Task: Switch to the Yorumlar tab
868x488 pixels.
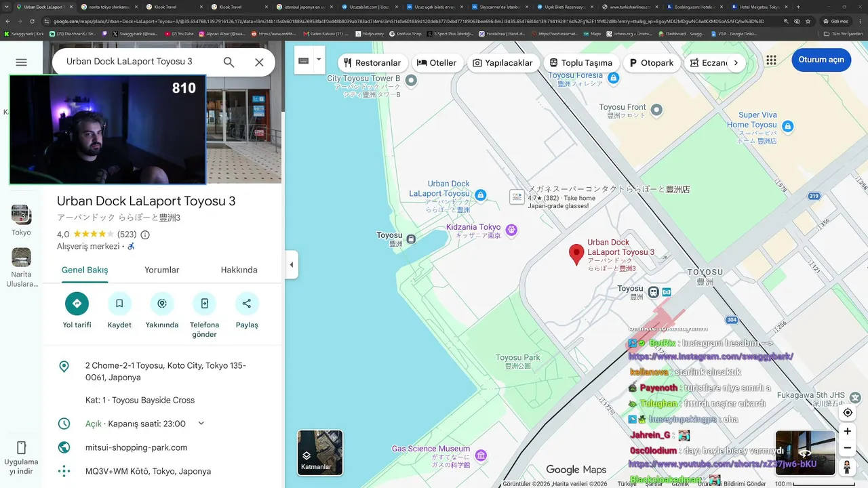Action: pos(162,270)
